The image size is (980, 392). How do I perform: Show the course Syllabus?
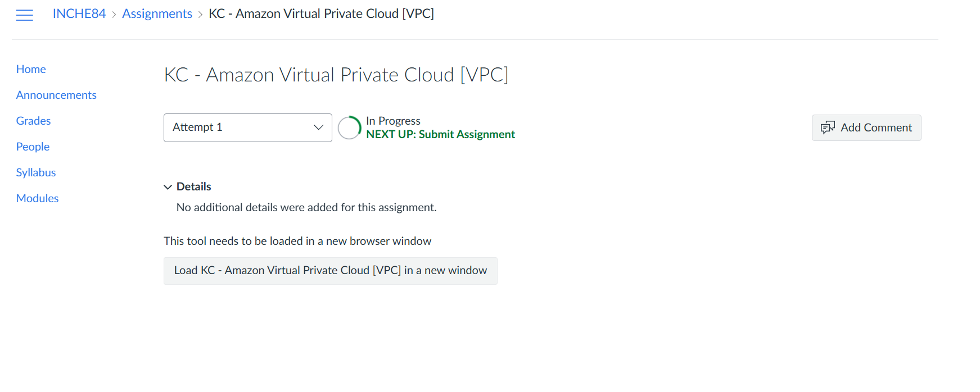click(x=36, y=172)
